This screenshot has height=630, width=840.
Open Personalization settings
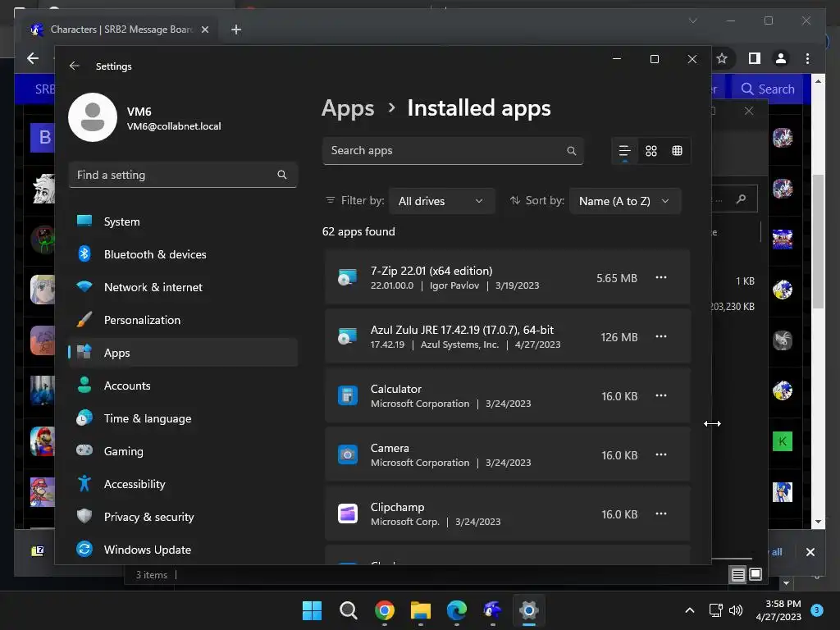pos(183,320)
